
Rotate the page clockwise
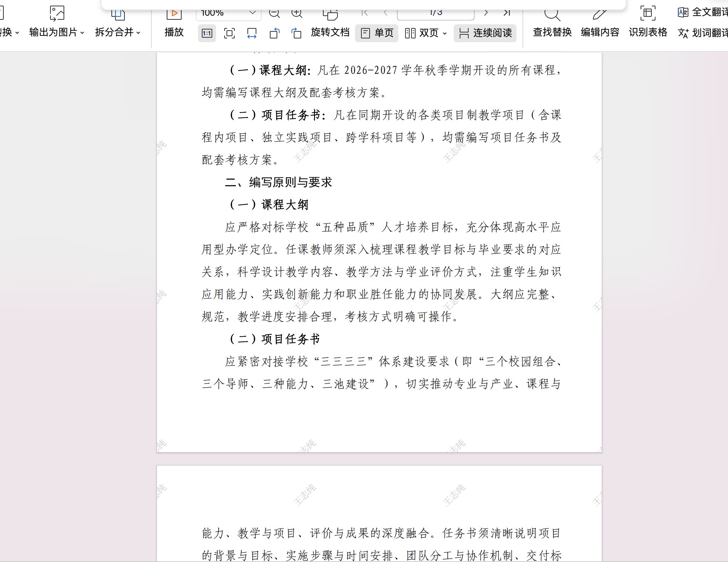(x=296, y=33)
